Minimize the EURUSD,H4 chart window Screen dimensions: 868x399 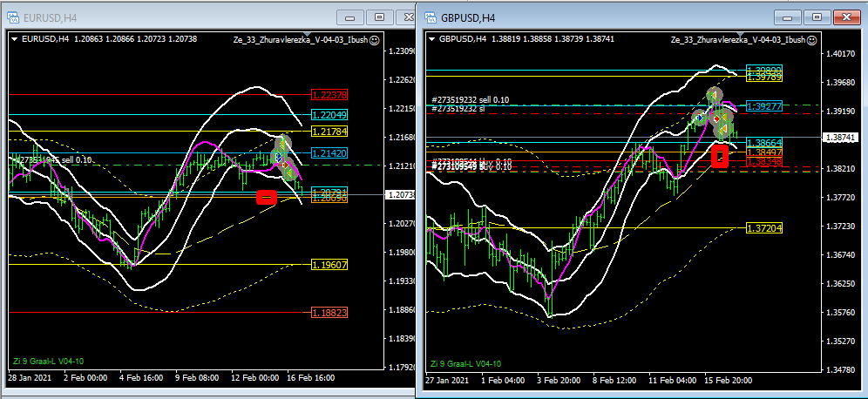[350, 17]
